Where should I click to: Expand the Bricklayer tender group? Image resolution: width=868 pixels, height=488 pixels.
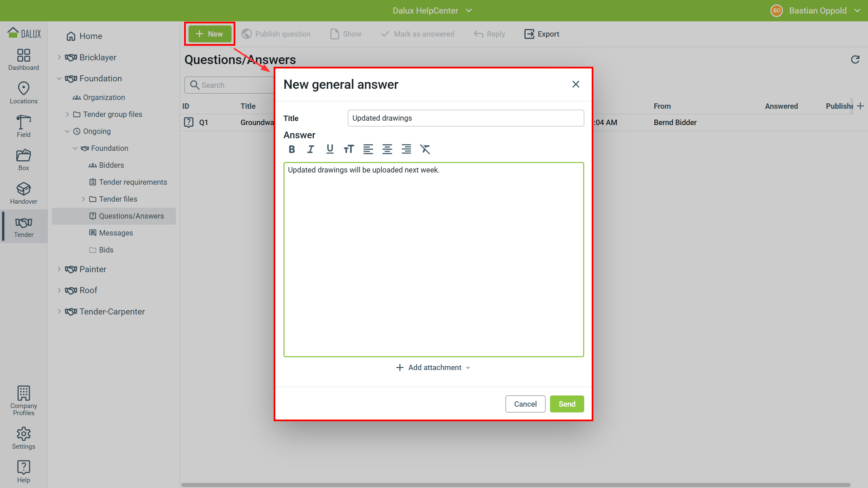pyautogui.click(x=59, y=57)
